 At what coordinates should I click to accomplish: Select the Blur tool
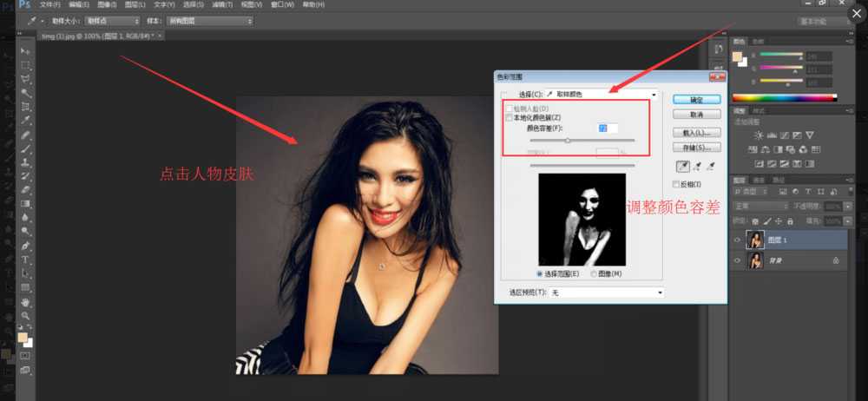pos(26,218)
